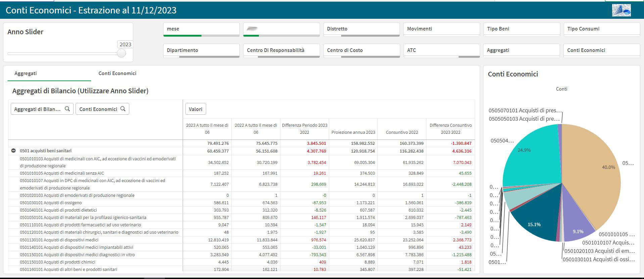Open the Conti Economici filter pane at top
The height and width of the screenshot is (279, 644).
[602, 51]
